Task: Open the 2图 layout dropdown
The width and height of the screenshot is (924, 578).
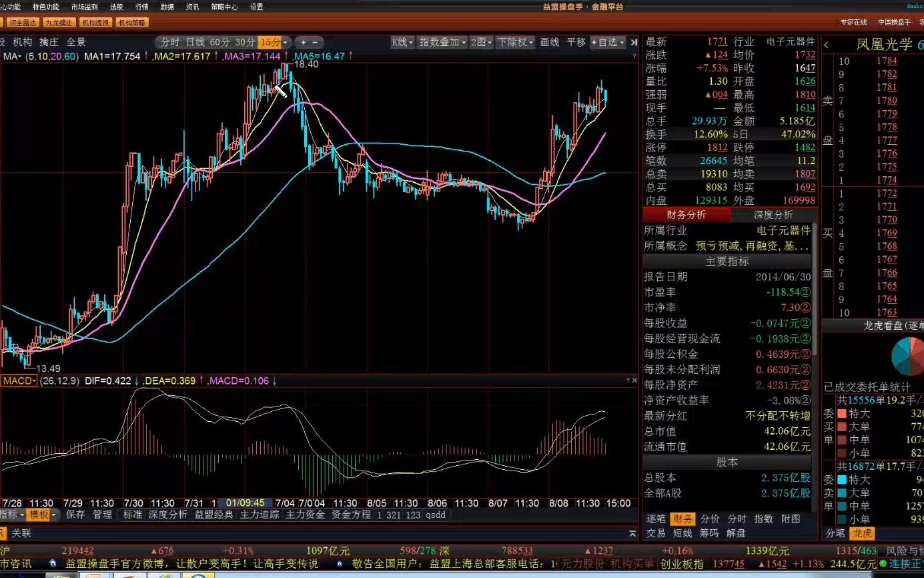Action: (x=481, y=42)
